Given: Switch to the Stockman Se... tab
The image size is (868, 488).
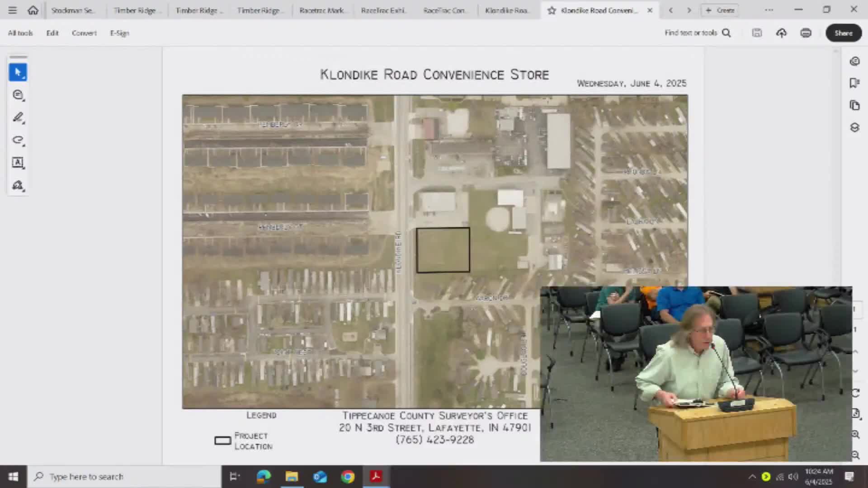Looking at the screenshot, I should pyautogui.click(x=72, y=10).
